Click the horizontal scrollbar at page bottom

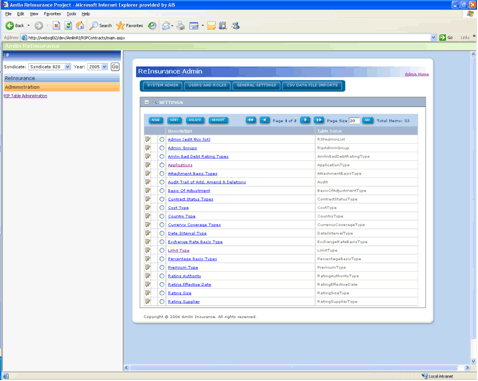[298, 367]
